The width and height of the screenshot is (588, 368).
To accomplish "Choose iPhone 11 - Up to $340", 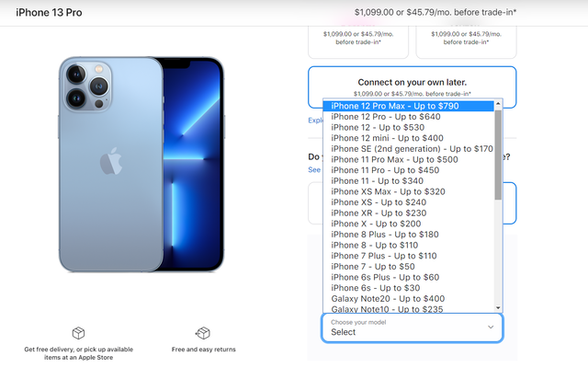I will 408,181.
